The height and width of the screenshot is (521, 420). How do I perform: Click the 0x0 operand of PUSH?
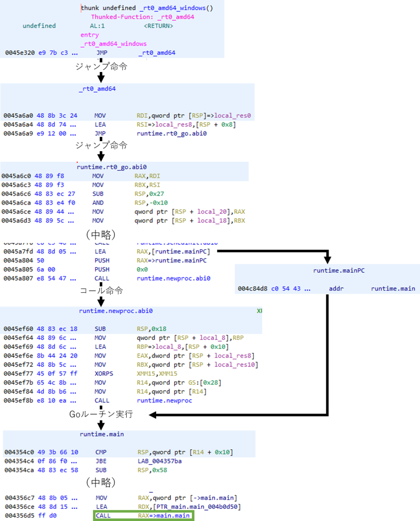point(141,269)
